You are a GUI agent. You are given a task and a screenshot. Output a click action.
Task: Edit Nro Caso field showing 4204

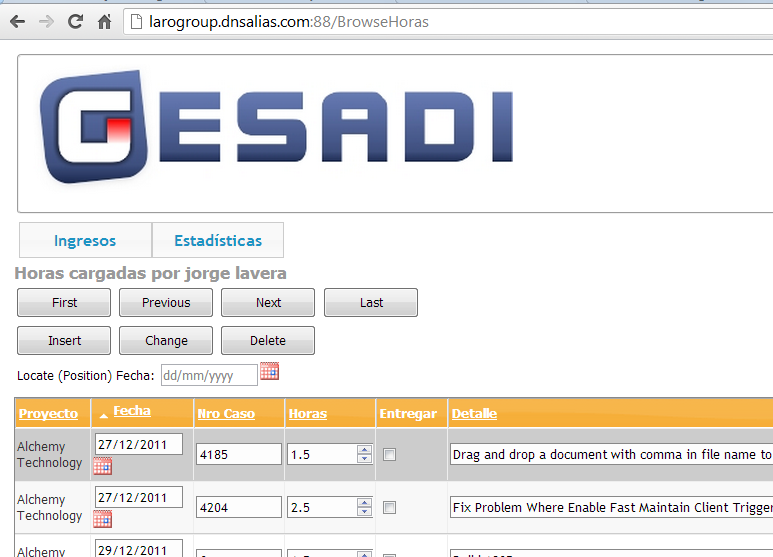click(239, 507)
